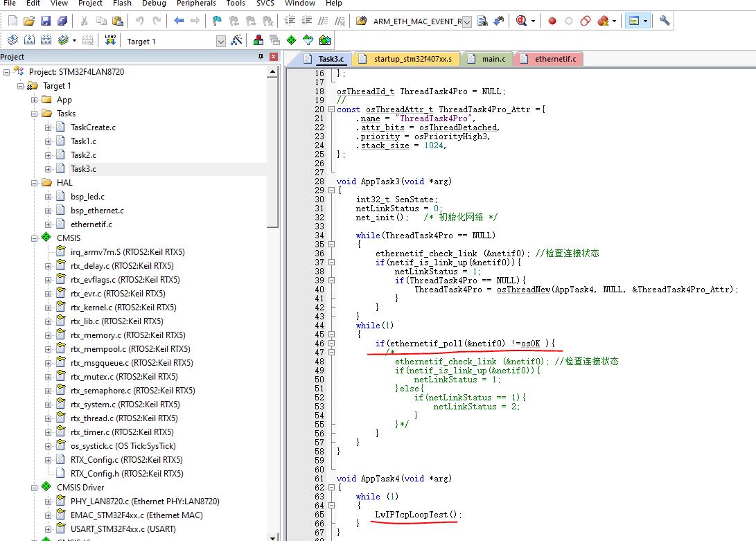
Task: Create a new file from toolbar
Action: pos(13,21)
